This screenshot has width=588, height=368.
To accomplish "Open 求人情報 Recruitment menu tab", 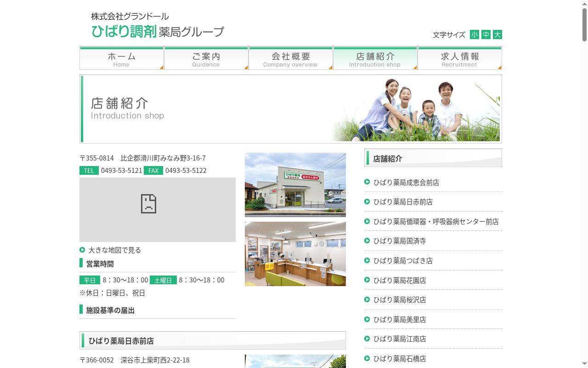I will [x=460, y=58].
